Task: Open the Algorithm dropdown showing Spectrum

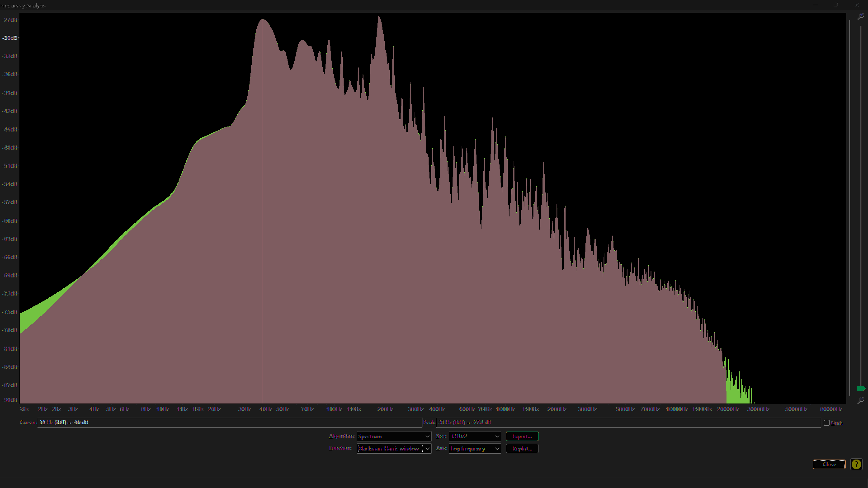Action: 394,436
